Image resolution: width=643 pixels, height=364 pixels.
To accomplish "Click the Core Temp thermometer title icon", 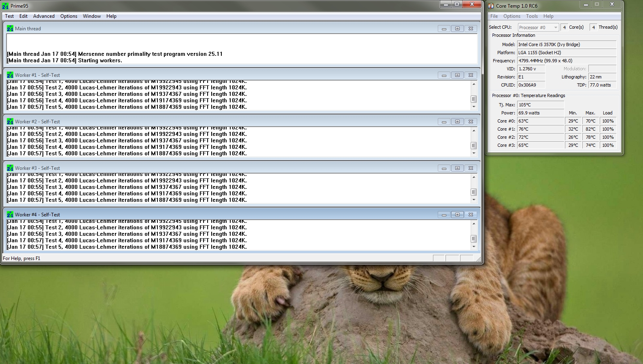I will (x=491, y=6).
